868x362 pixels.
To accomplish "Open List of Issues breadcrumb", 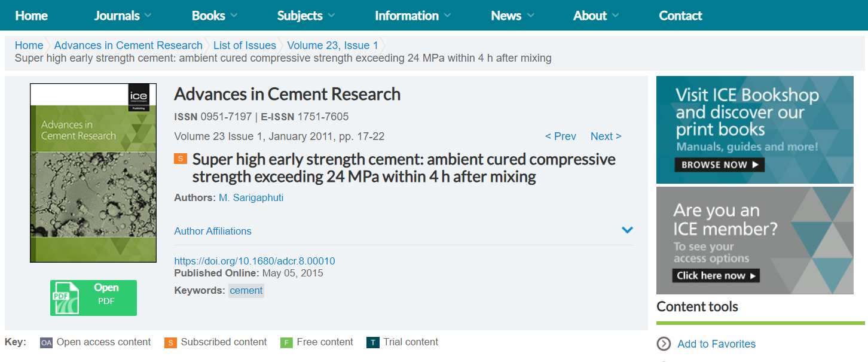I will tap(244, 45).
